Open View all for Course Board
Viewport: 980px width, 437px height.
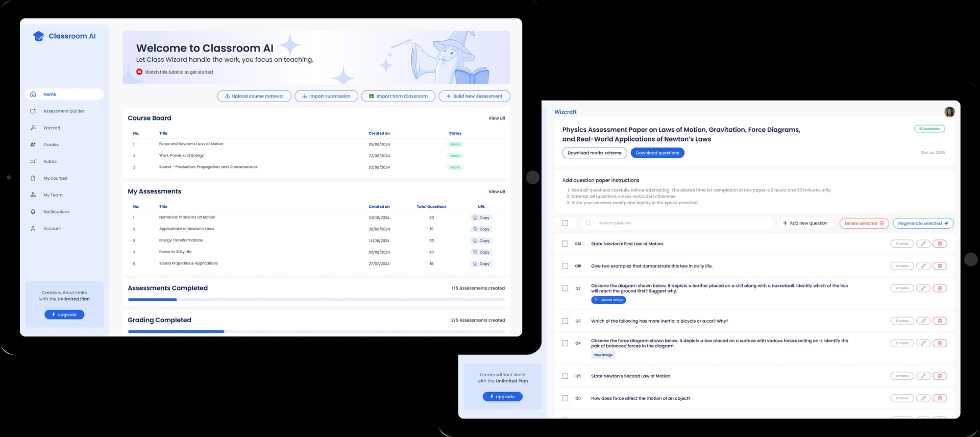[497, 118]
